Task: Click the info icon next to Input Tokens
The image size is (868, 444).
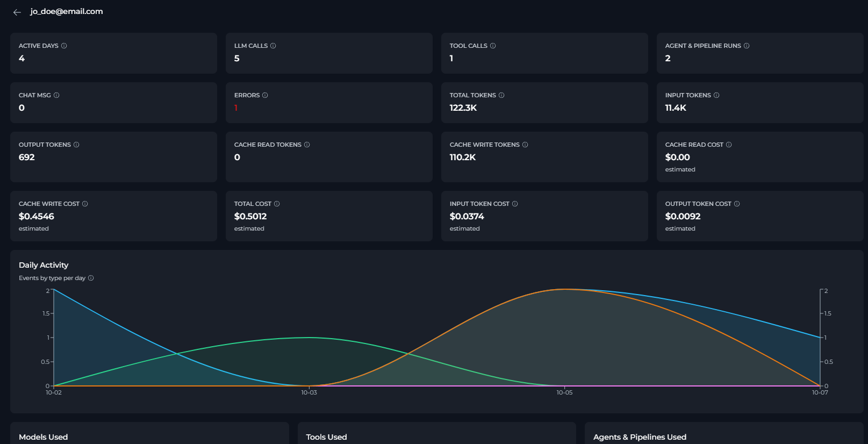Action: [716, 95]
